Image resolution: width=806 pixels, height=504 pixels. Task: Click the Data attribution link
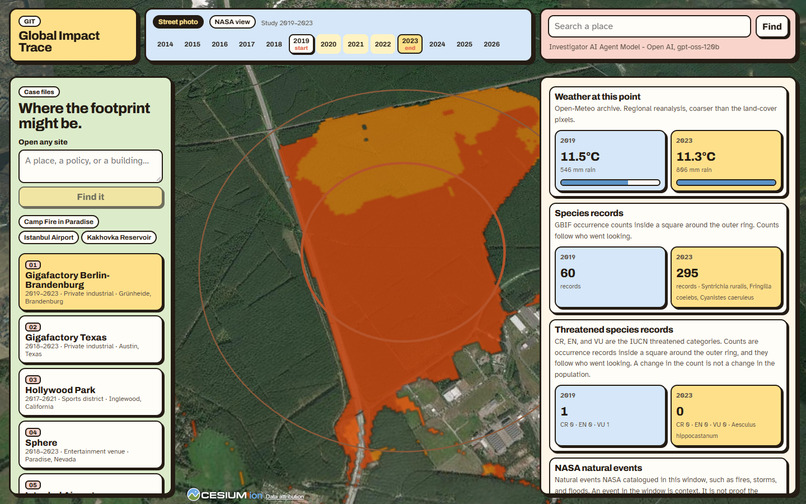pyautogui.click(x=284, y=497)
